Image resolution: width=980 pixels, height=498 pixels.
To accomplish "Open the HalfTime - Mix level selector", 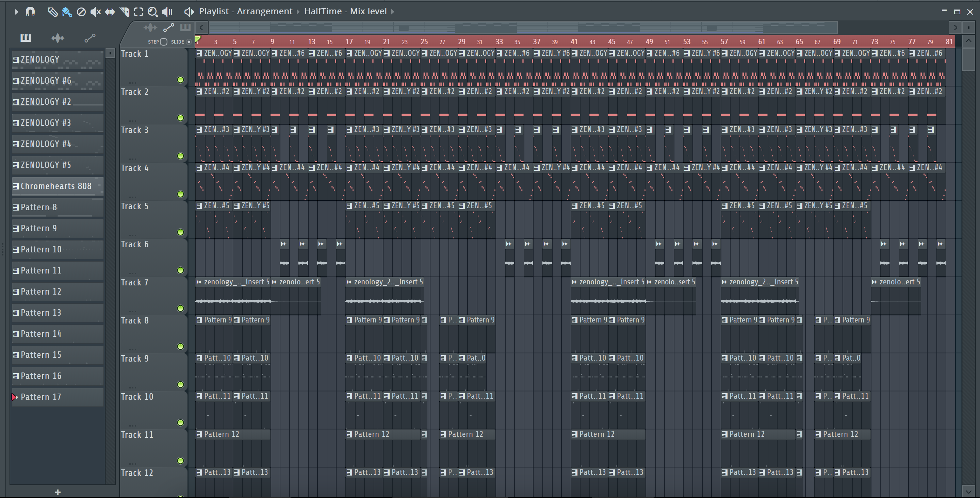I will click(x=345, y=12).
